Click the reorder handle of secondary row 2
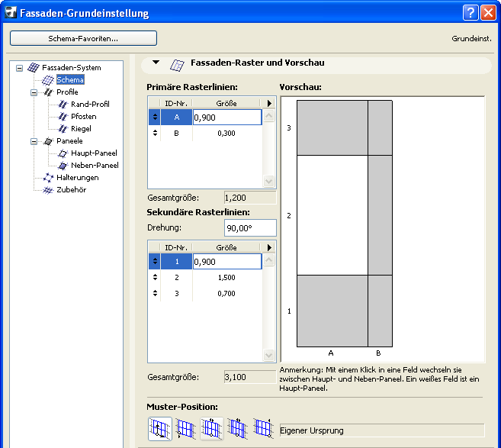This screenshot has height=448, width=501. [155, 277]
